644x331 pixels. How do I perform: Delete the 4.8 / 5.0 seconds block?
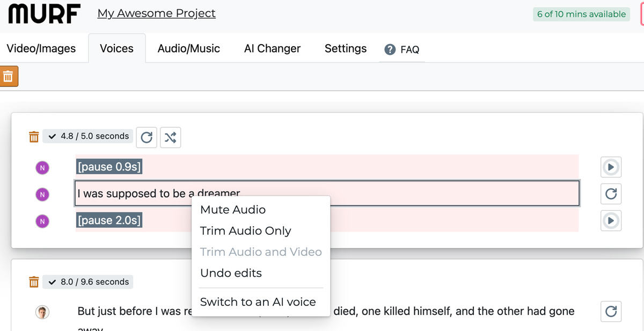click(x=34, y=137)
